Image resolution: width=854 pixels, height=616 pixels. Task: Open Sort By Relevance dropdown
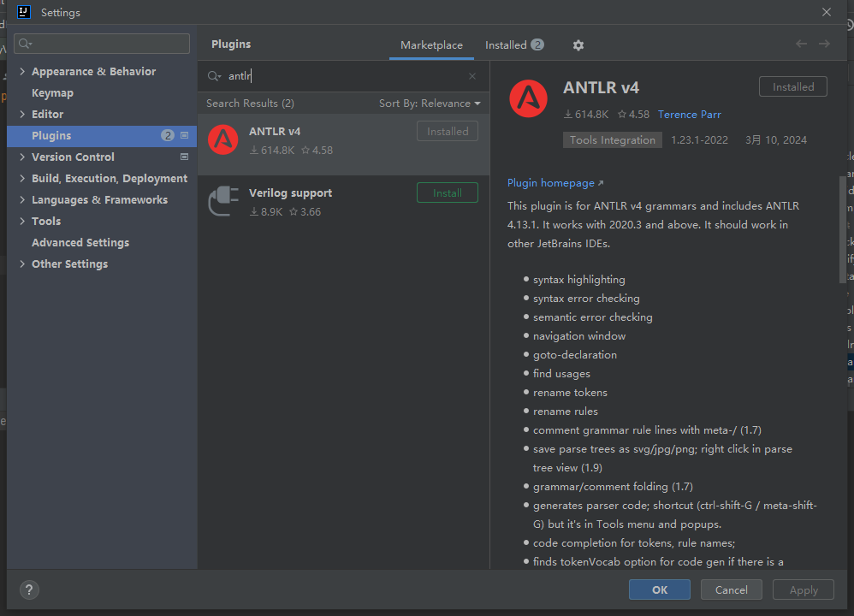pos(430,104)
